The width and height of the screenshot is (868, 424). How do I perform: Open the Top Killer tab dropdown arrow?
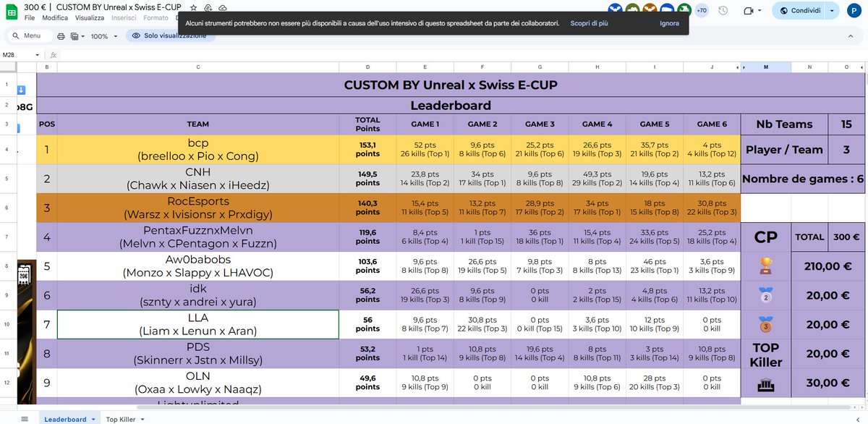click(142, 420)
